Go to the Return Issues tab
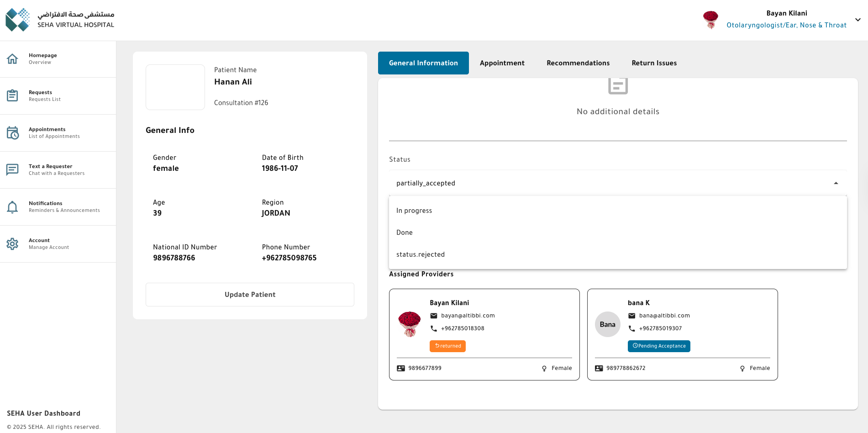Viewport: 868px width, 433px height. pos(654,63)
